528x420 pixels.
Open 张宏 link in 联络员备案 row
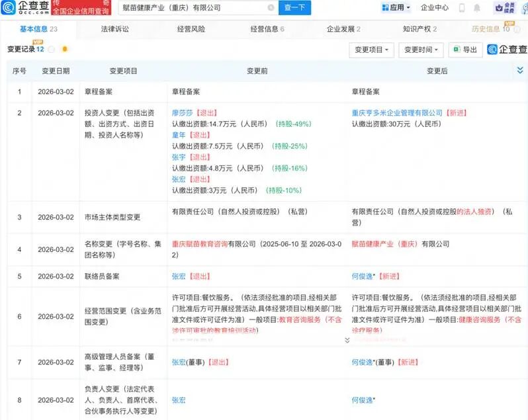pos(179,276)
